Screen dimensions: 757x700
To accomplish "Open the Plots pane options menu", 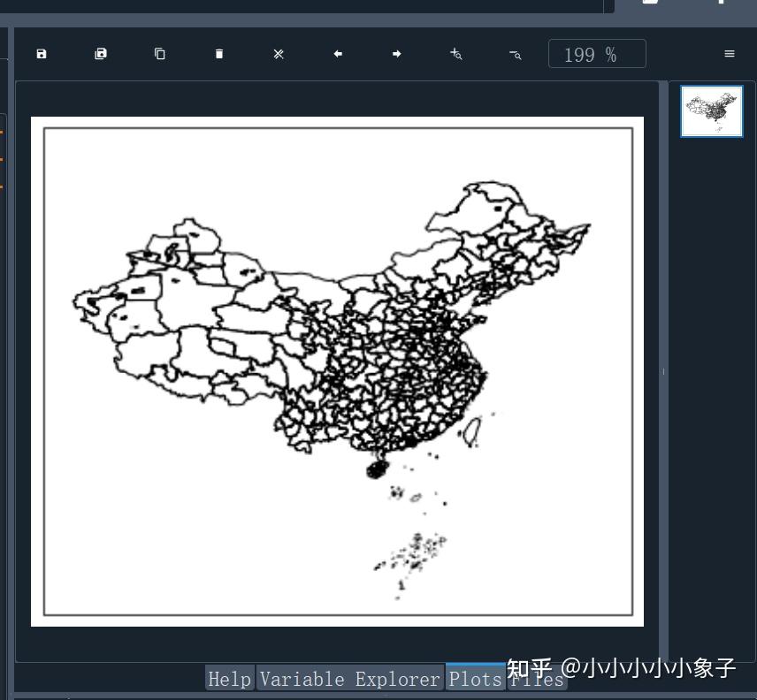I will [729, 54].
